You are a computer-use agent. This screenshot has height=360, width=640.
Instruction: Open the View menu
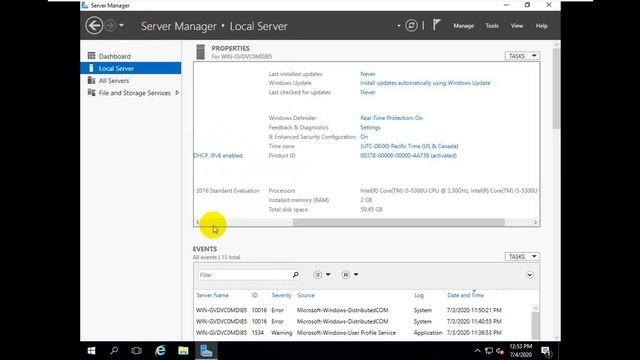(517, 26)
